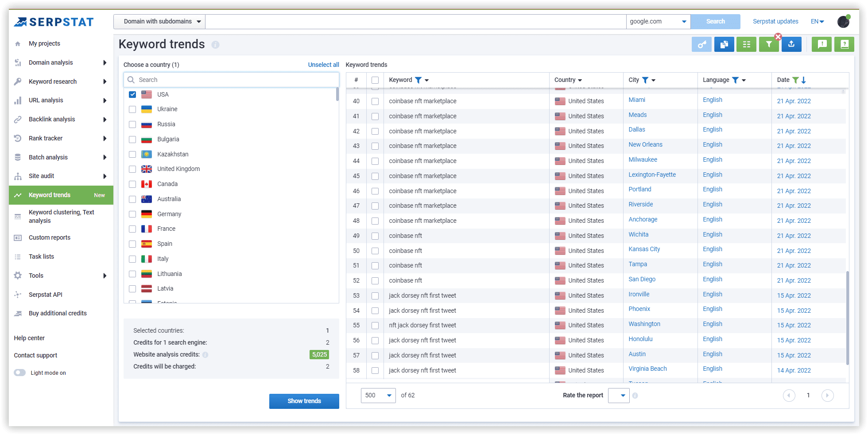Click the Custom reports sidebar icon
This screenshot has width=868, height=435.
(18, 238)
